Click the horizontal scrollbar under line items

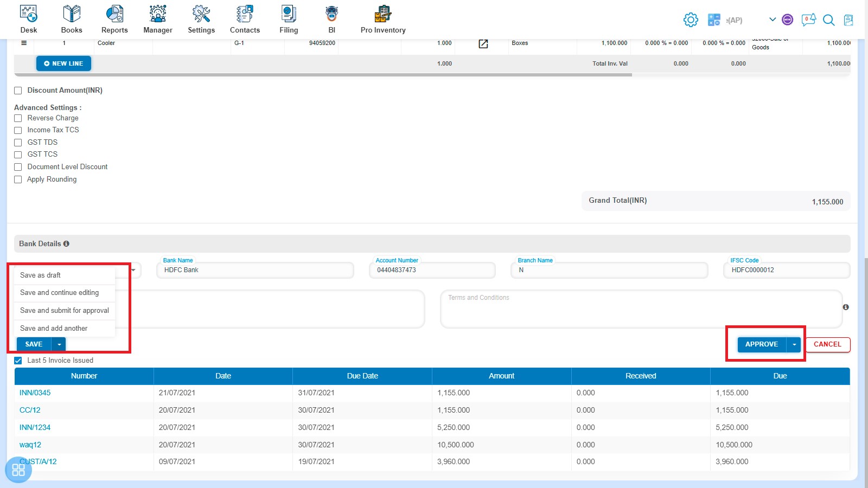323,75
